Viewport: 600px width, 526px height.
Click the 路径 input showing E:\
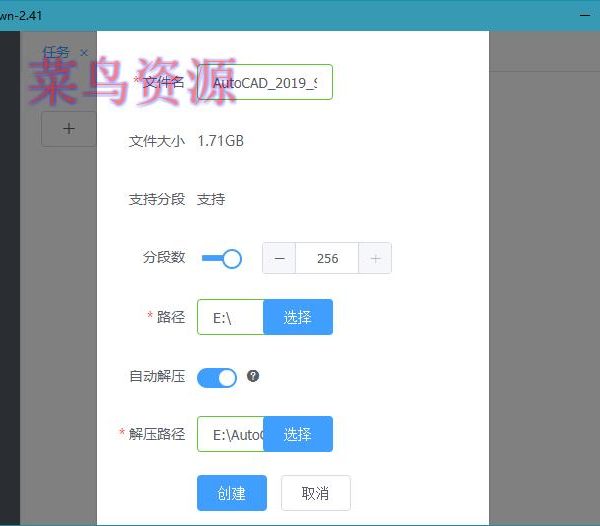point(230,317)
